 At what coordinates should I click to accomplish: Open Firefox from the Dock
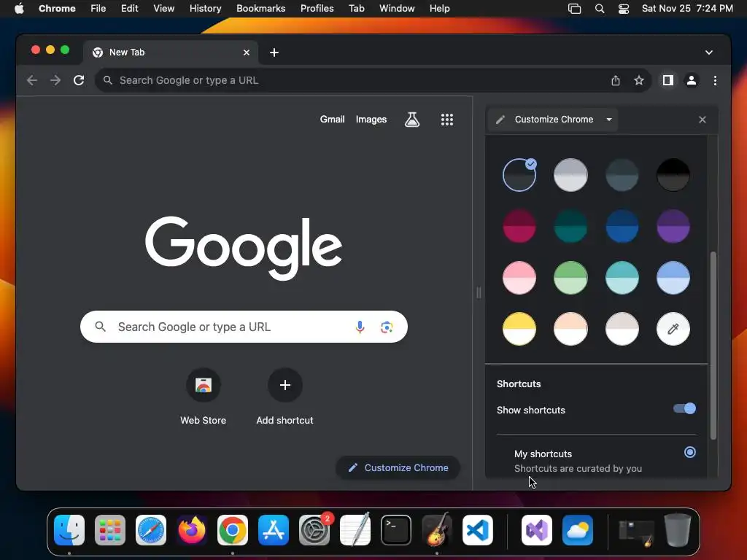pyautogui.click(x=192, y=530)
